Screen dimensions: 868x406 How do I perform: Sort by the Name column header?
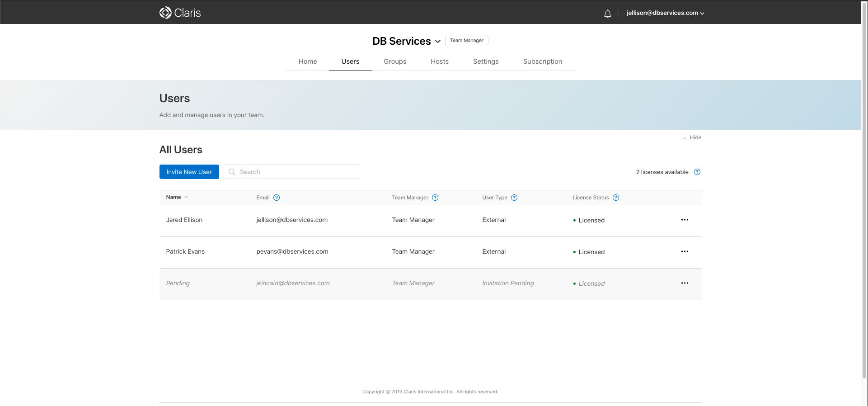(x=177, y=197)
